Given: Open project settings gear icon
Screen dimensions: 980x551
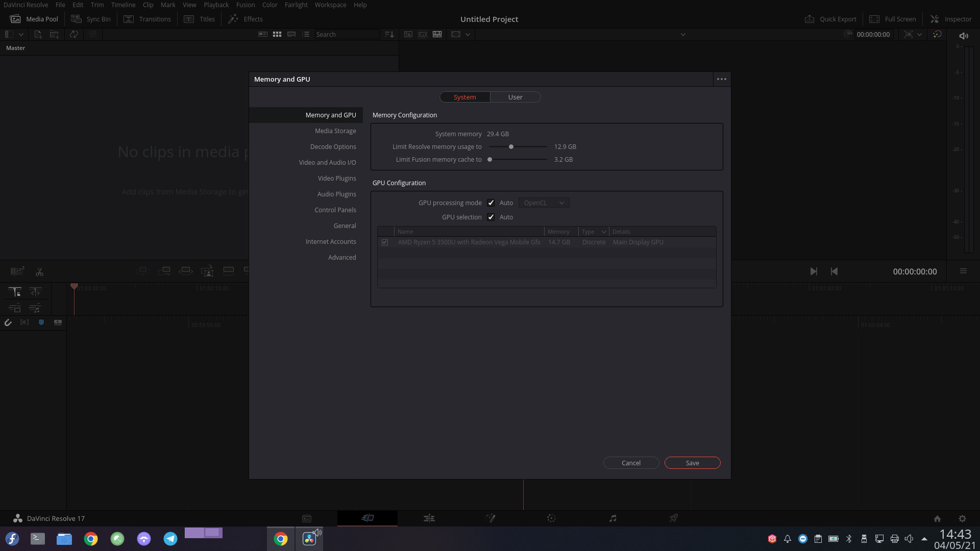Looking at the screenshot, I should [962, 518].
